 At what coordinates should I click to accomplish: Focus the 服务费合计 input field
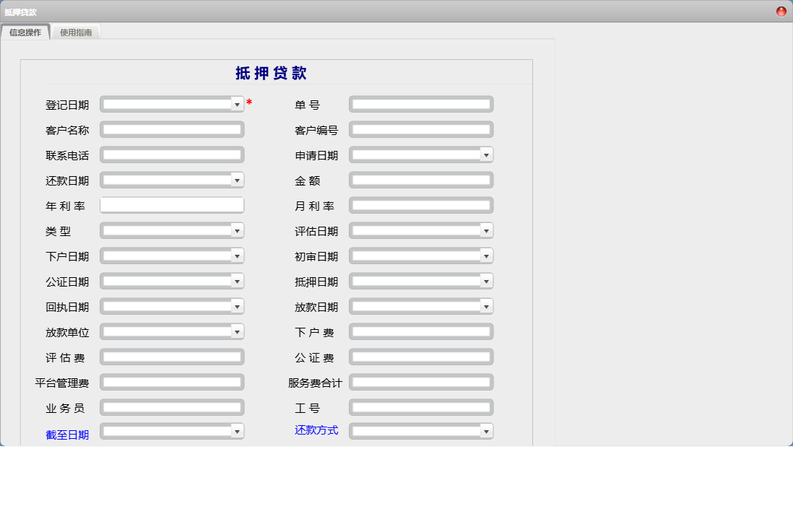coord(421,383)
